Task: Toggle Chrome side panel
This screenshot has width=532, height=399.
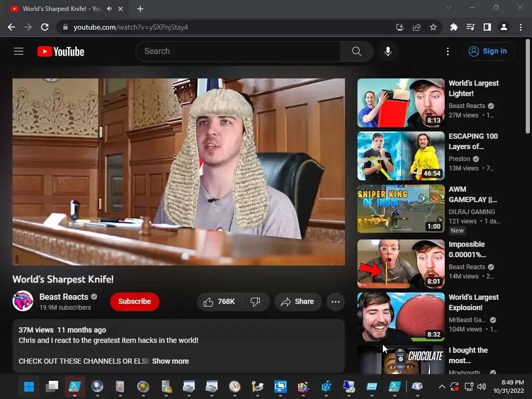Action: click(x=487, y=27)
